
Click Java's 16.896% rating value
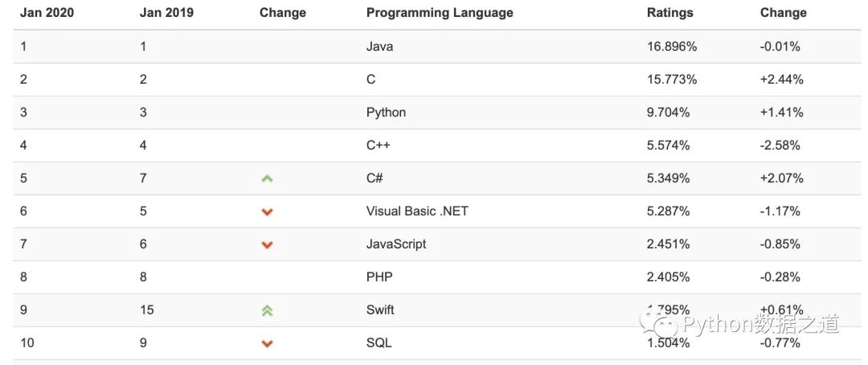coord(671,47)
